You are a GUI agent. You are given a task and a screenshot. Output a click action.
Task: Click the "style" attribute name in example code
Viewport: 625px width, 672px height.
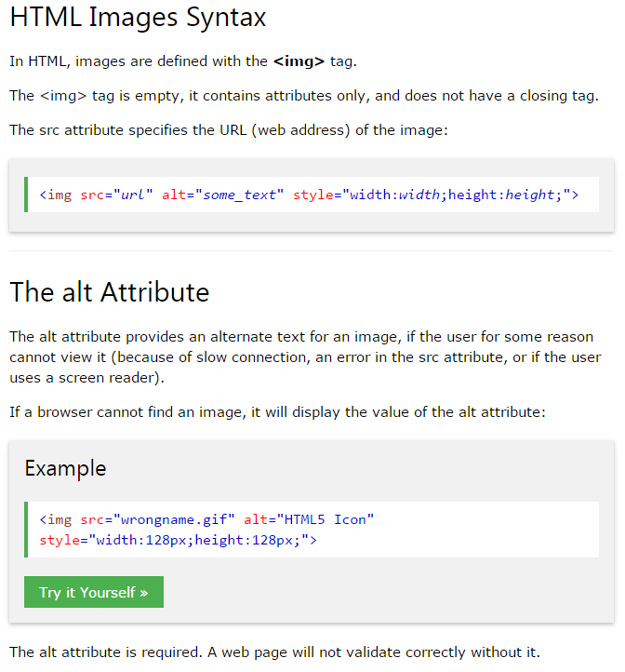pos(60,540)
